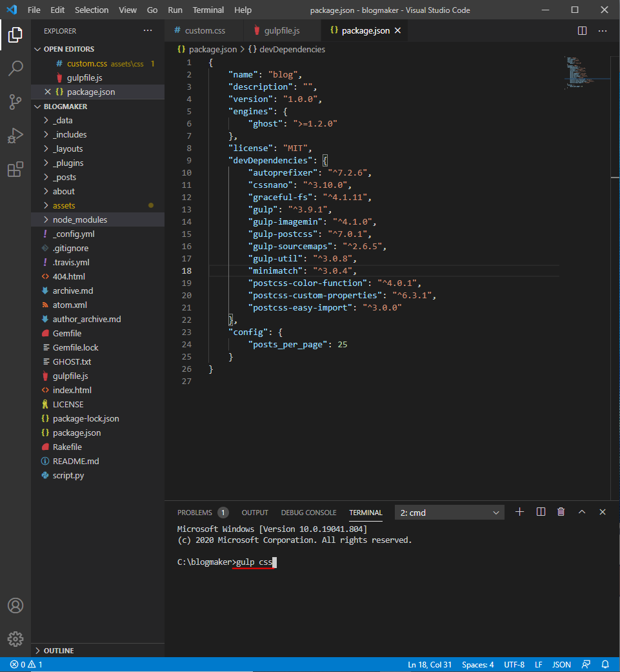Screen dimensions: 620x672
Task: Open the Selection menu
Action: tap(92, 10)
